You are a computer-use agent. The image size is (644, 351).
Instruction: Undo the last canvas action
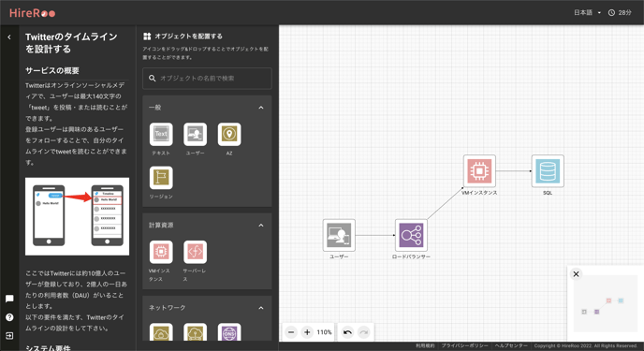(x=347, y=332)
